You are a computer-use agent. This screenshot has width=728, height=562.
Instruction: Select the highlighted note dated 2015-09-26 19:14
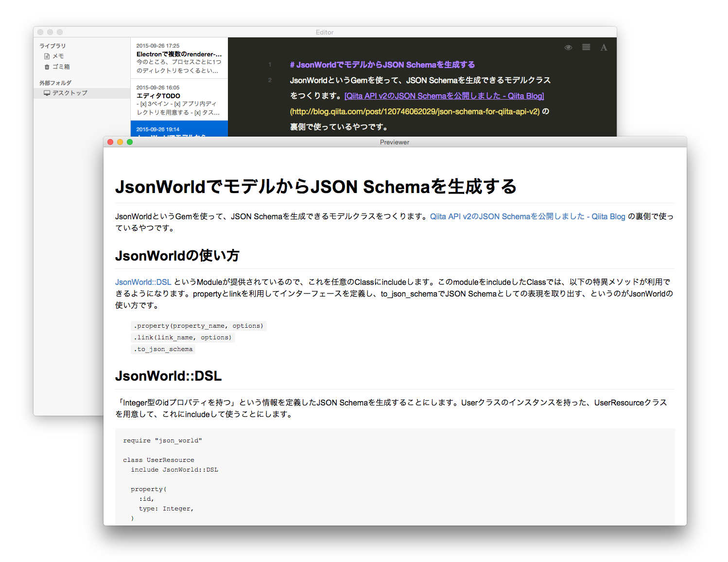coord(179,129)
